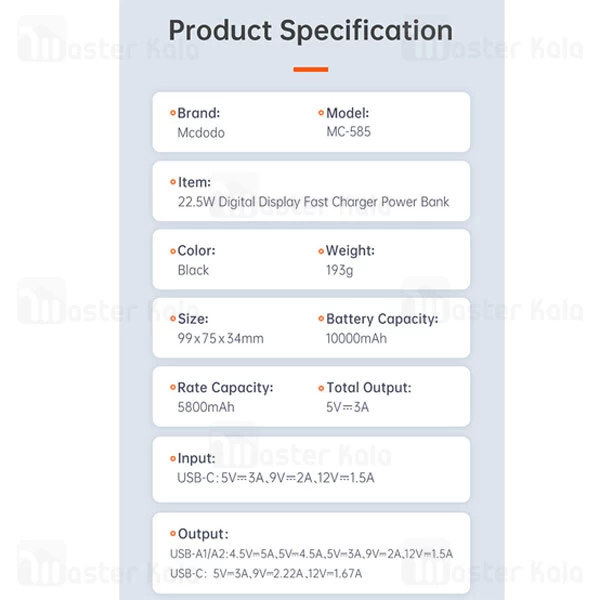Click the 22.5W Digital Display item description
The image size is (600, 600).
point(313,202)
